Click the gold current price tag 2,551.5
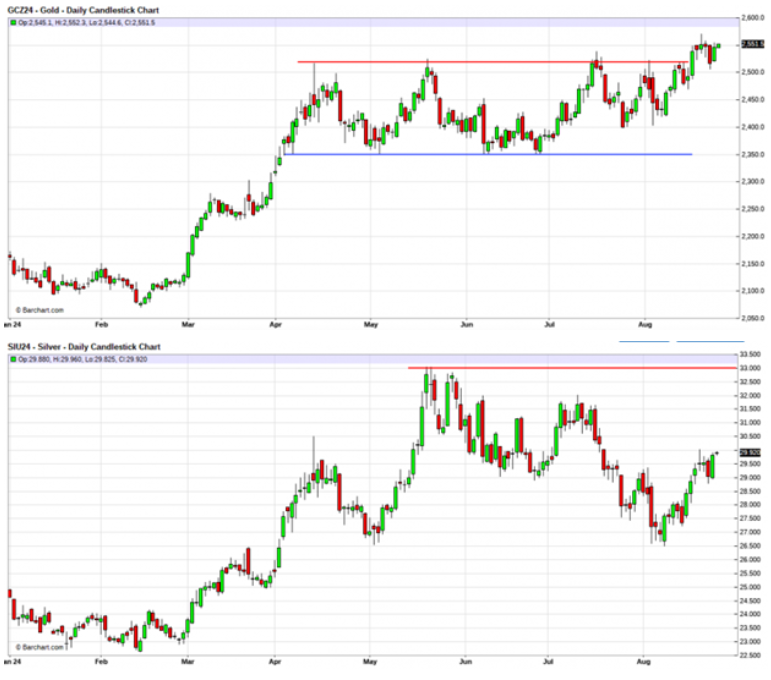 (752, 45)
